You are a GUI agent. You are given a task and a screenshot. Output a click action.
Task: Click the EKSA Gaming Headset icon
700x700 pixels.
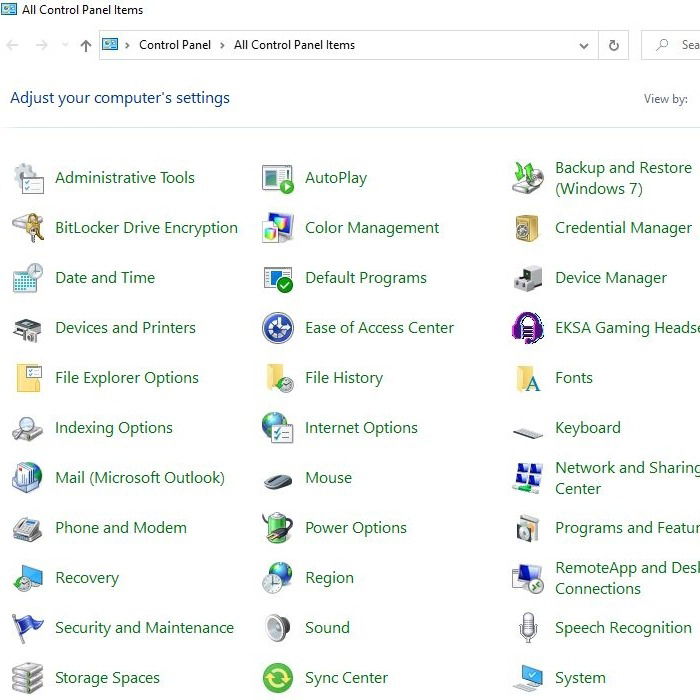click(x=528, y=328)
